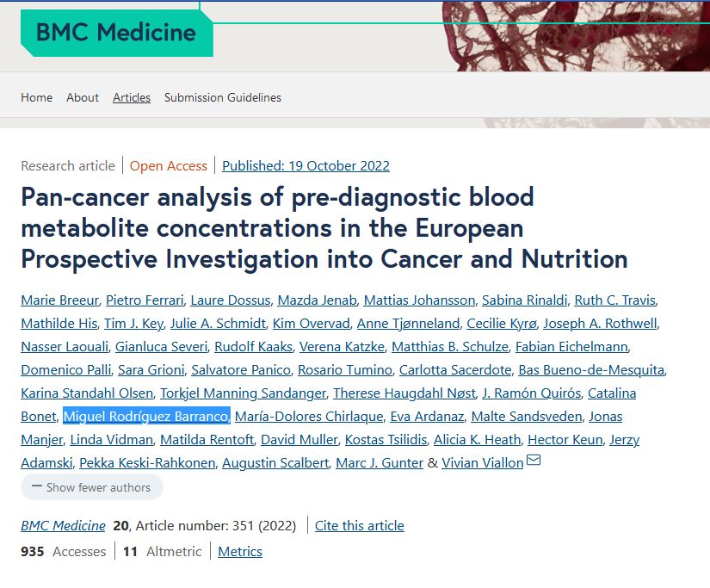Open Submission Guidelines page

tap(223, 97)
